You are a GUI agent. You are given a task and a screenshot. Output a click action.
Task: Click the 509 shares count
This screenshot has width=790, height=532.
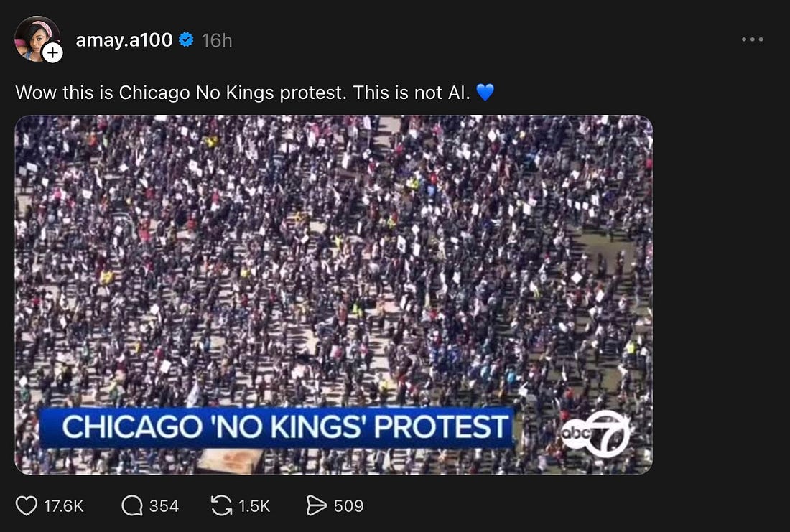pos(349,506)
